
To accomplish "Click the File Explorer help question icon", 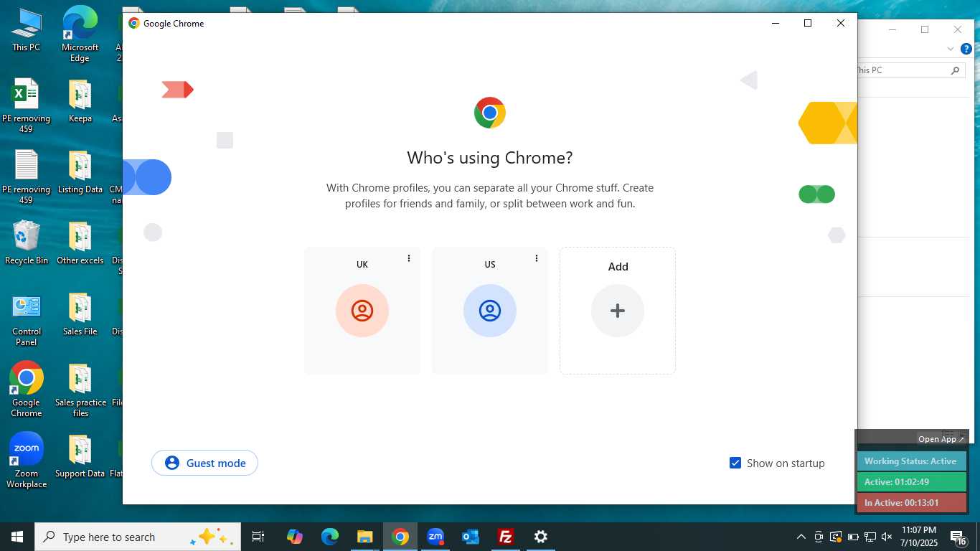I will (x=966, y=49).
